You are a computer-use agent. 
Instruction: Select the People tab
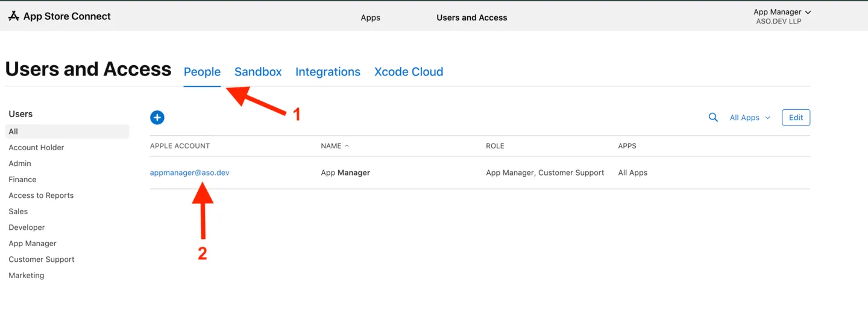click(202, 72)
